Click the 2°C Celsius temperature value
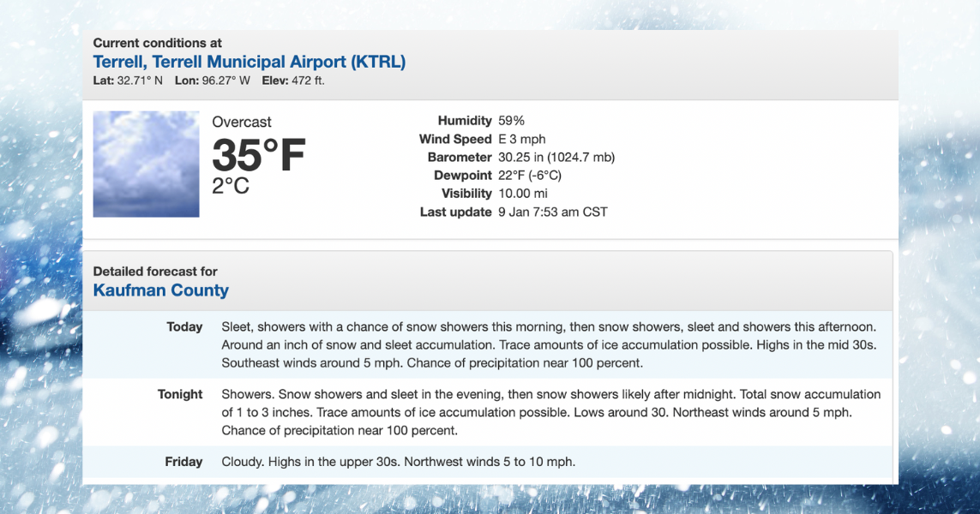980x514 pixels. 228,185
